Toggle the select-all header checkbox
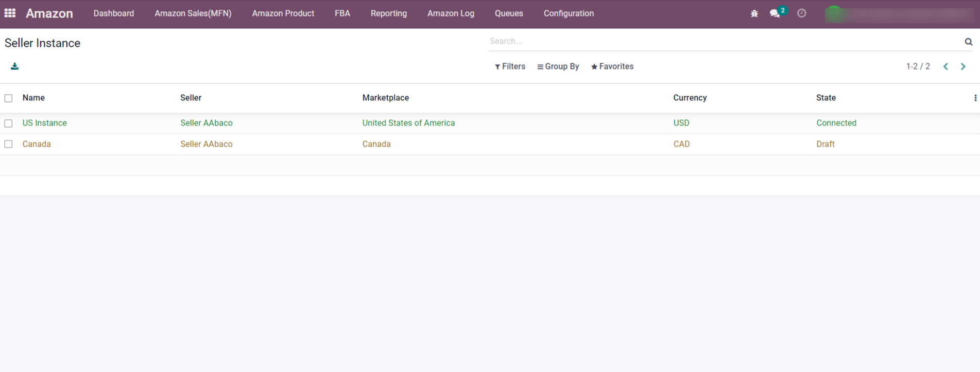This screenshot has width=980, height=372. (x=9, y=98)
